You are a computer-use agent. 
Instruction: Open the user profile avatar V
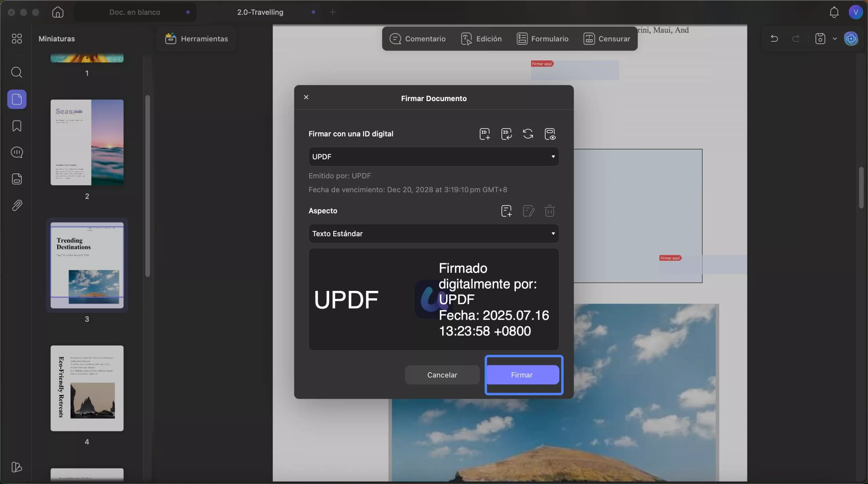[855, 12]
